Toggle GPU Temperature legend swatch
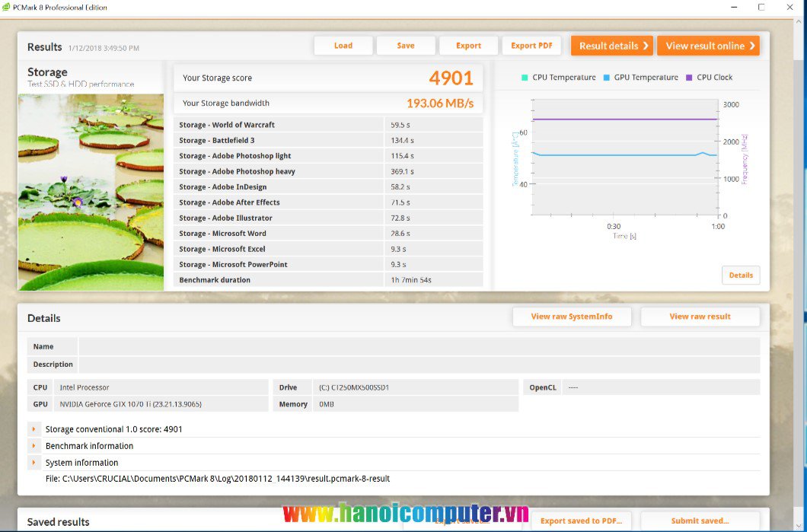Screen dimensions: 807x532 tap(606, 78)
